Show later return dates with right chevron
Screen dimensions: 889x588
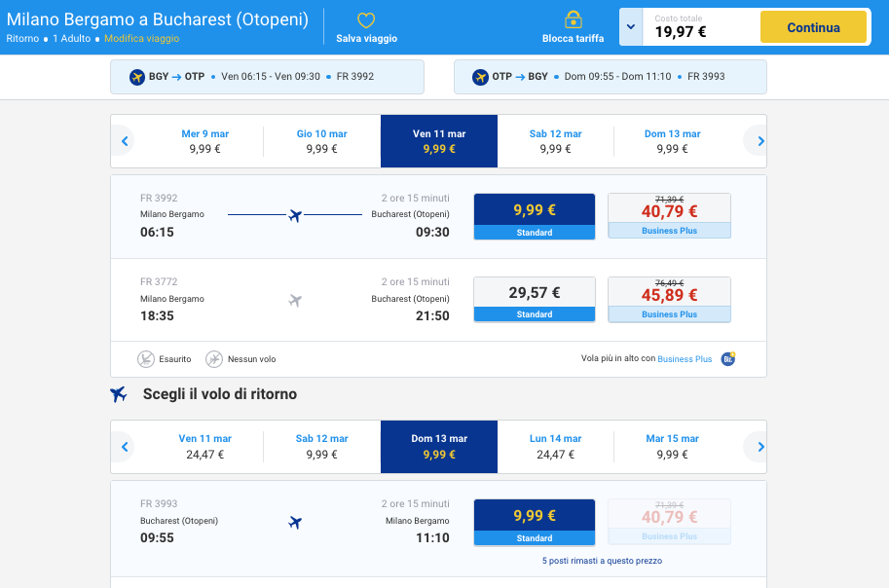[760, 447]
